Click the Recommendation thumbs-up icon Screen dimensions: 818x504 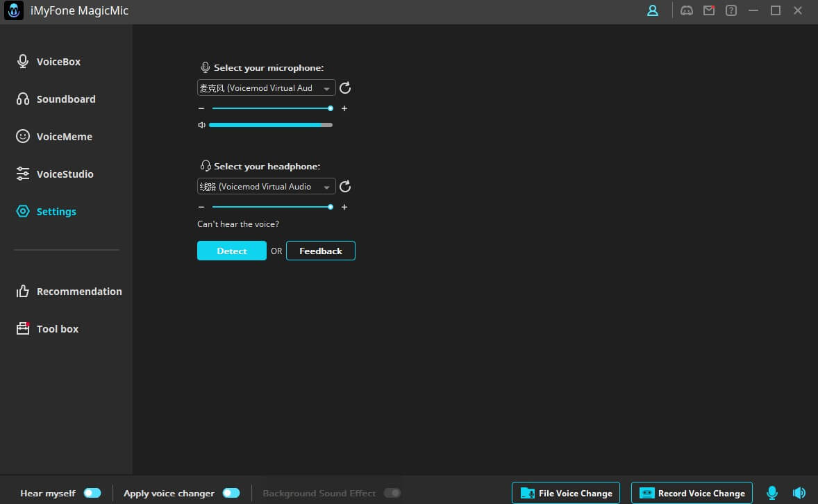coord(22,291)
